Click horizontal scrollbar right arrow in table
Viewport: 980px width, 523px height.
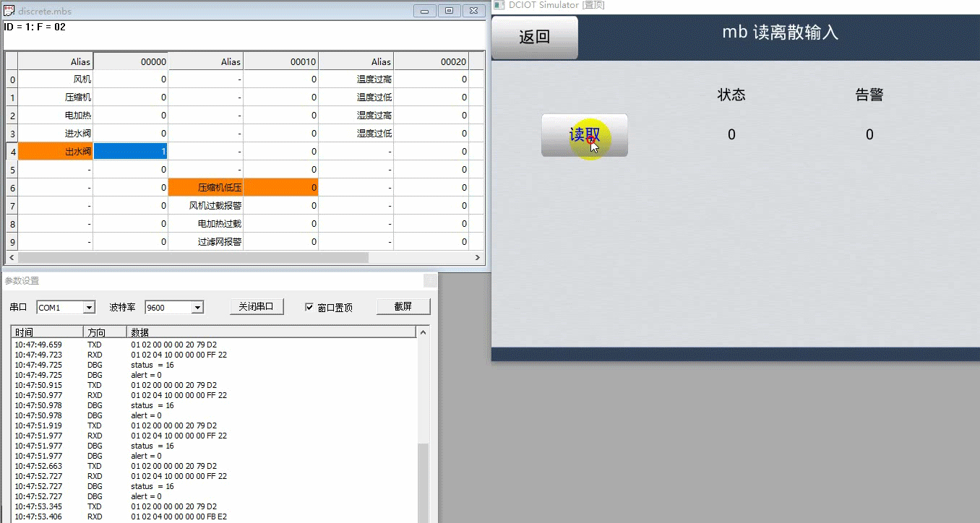point(477,257)
